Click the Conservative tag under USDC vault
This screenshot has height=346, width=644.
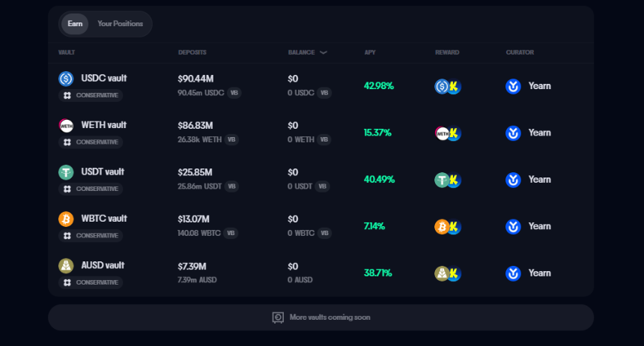point(91,95)
